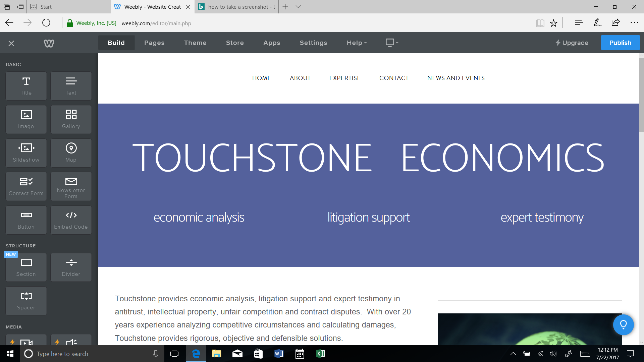Select the Newsletter Form element
The height and width of the screenshot is (362, 644).
[71, 186]
